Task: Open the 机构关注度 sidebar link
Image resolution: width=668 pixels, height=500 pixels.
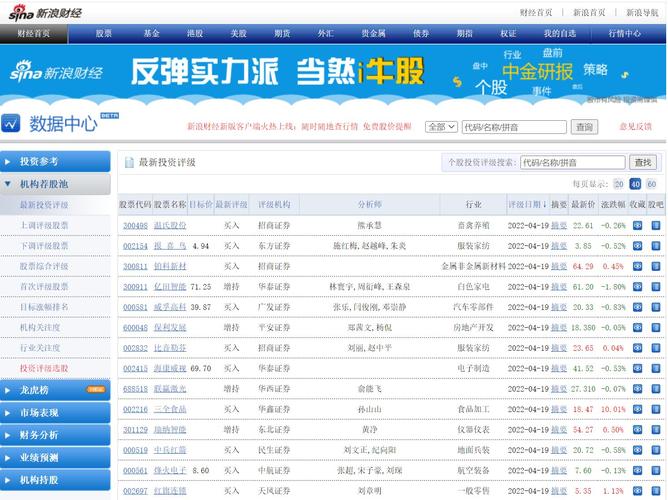Action: point(40,328)
